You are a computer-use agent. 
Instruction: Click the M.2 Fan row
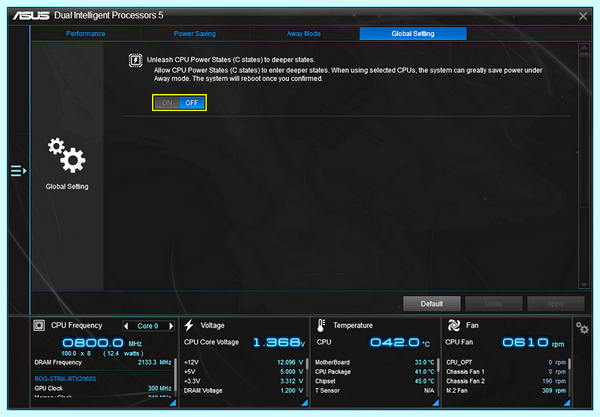pos(506,391)
